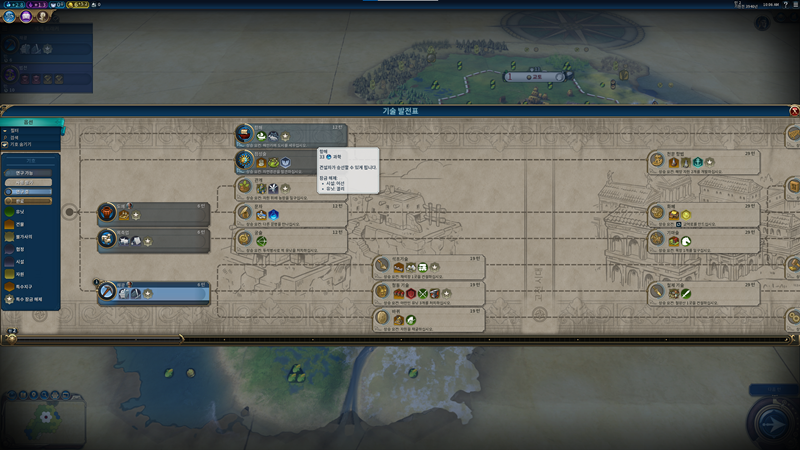Click the minimap in bottom-left corner

pos(43,424)
